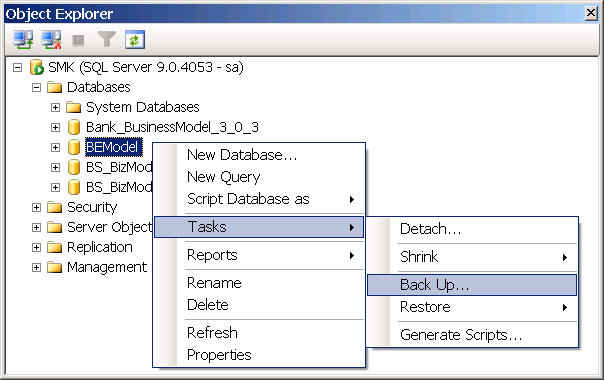Select the BEModel database label
This screenshot has height=380, width=604.
(114, 147)
